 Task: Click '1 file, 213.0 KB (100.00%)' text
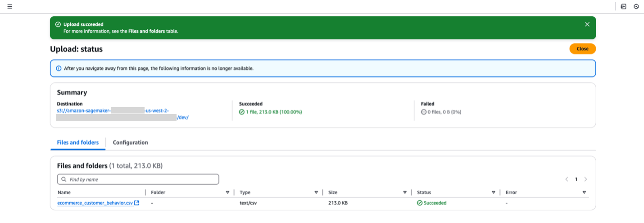273,112
